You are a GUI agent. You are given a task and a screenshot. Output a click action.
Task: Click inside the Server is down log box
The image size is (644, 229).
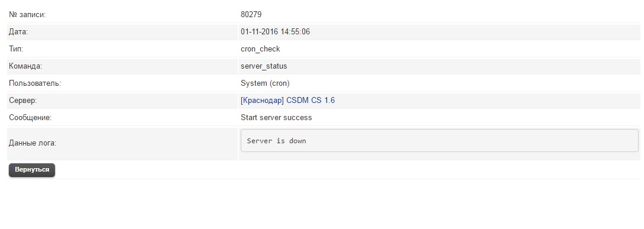point(439,141)
